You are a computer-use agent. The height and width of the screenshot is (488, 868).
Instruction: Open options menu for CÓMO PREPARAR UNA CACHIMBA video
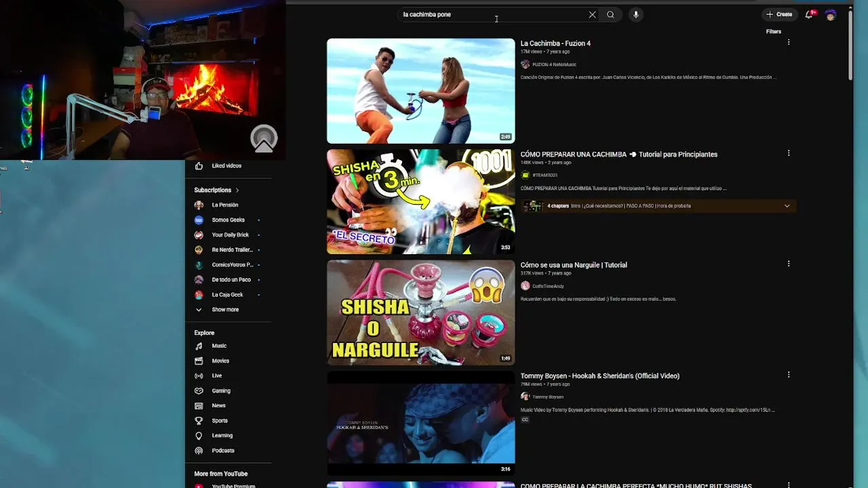[x=788, y=153]
